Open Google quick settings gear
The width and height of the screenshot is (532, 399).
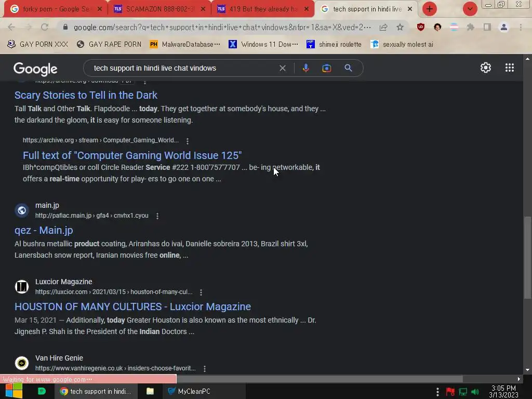coord(486,68)
